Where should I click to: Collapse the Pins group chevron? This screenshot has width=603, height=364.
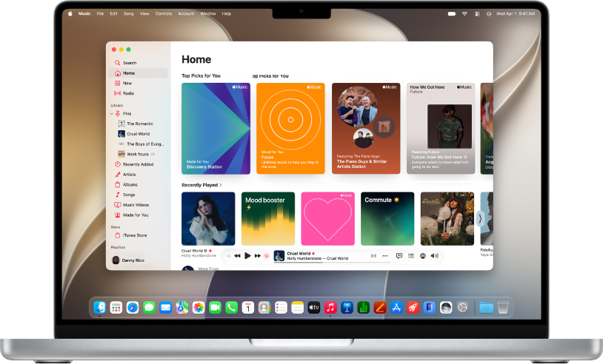pyautogui.click(x=112, y=114)
